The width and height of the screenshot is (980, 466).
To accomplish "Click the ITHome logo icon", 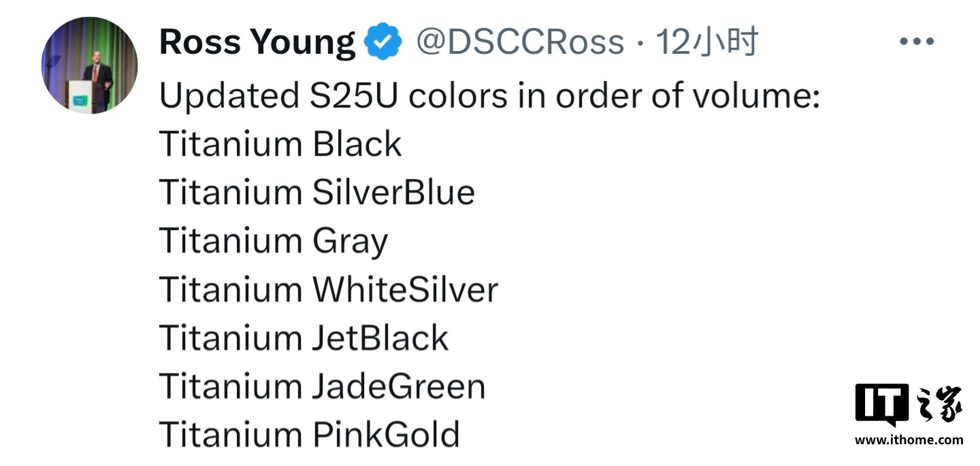I will click(881, 405).
